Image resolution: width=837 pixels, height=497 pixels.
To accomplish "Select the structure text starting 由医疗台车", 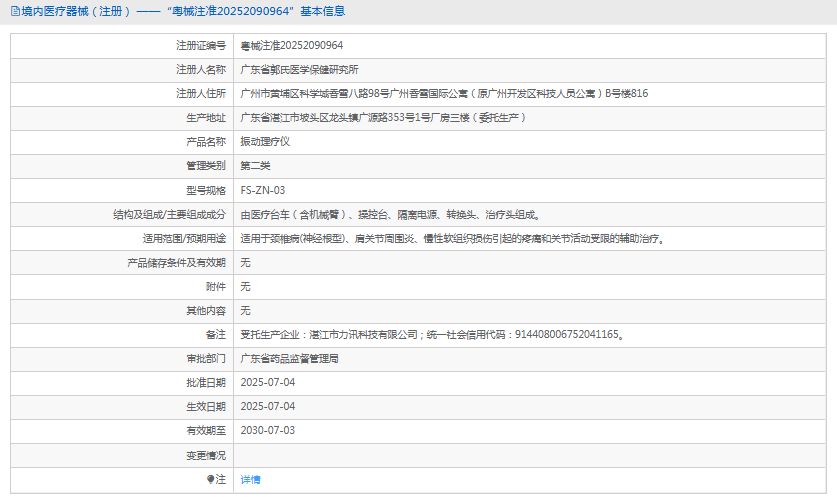I will 391,215.
